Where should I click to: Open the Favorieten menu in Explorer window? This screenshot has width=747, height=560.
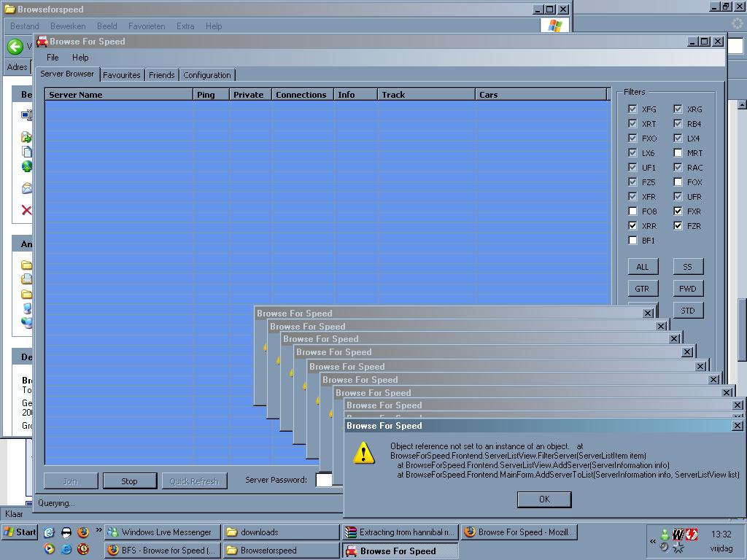click(147, 26)
